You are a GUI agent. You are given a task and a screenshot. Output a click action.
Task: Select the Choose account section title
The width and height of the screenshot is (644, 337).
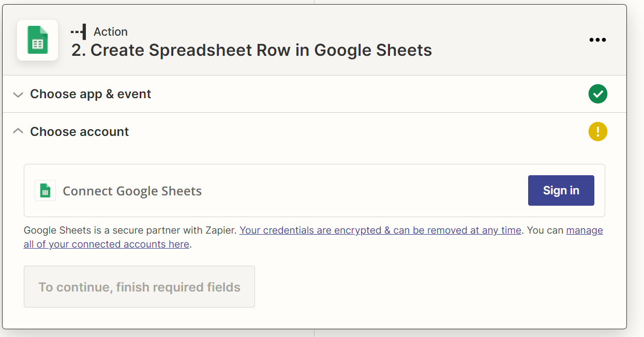pyautogui.click(x=80, y=132)
